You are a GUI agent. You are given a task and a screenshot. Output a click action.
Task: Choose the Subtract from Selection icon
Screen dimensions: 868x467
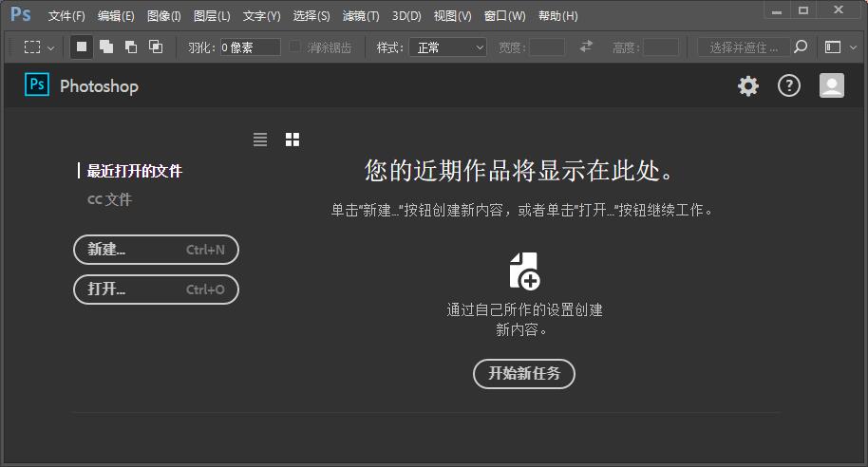point(131,47)
